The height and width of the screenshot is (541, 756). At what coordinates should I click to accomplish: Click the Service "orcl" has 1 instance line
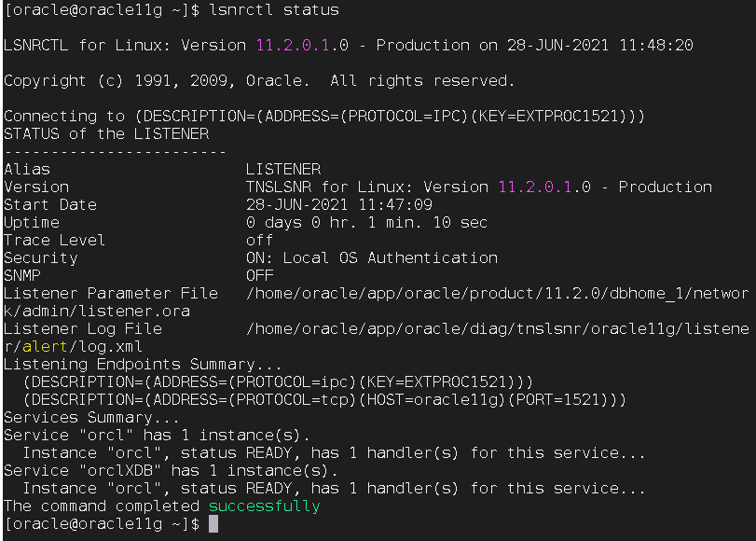click(157, 435)
